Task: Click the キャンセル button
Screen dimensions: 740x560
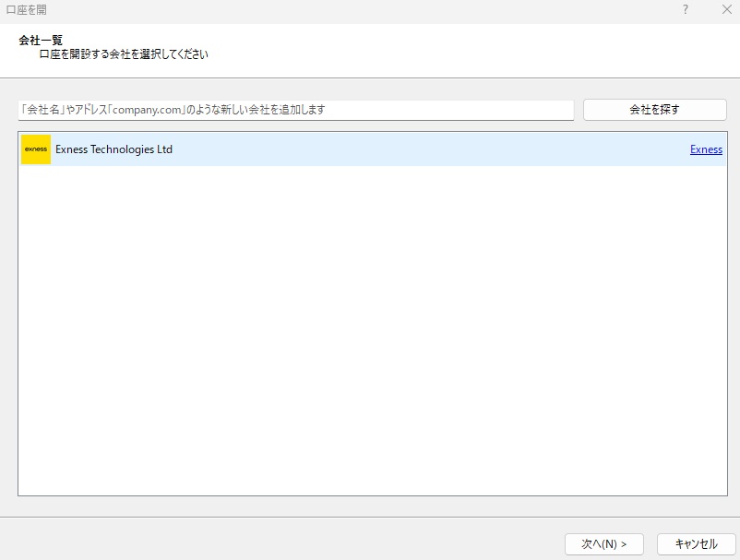Action: 696,544
